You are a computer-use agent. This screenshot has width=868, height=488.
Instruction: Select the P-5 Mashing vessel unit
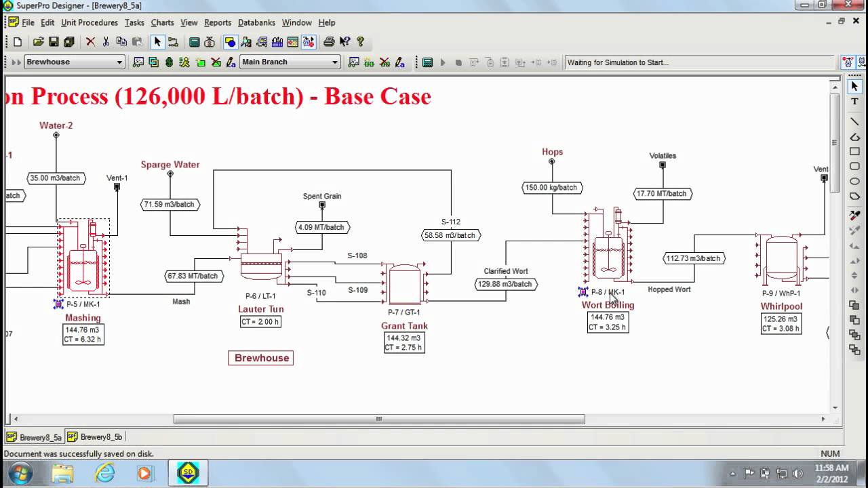click(83, 258)
